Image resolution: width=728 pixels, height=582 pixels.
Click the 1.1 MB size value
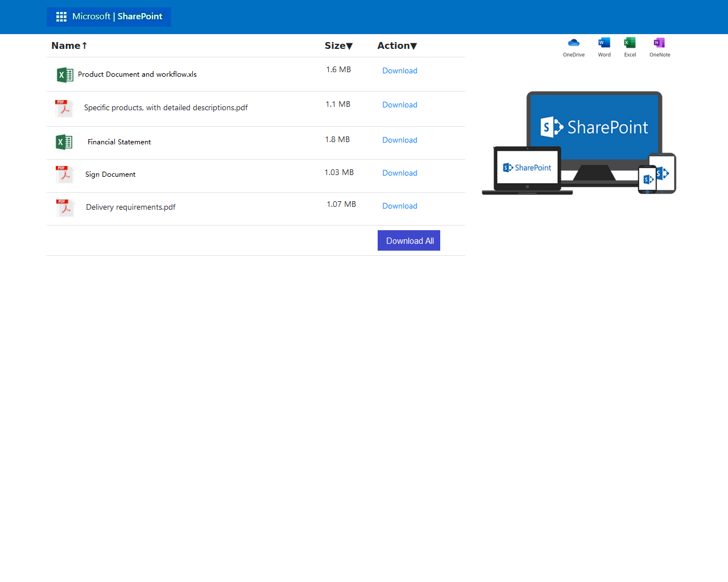tap(338, 104)
